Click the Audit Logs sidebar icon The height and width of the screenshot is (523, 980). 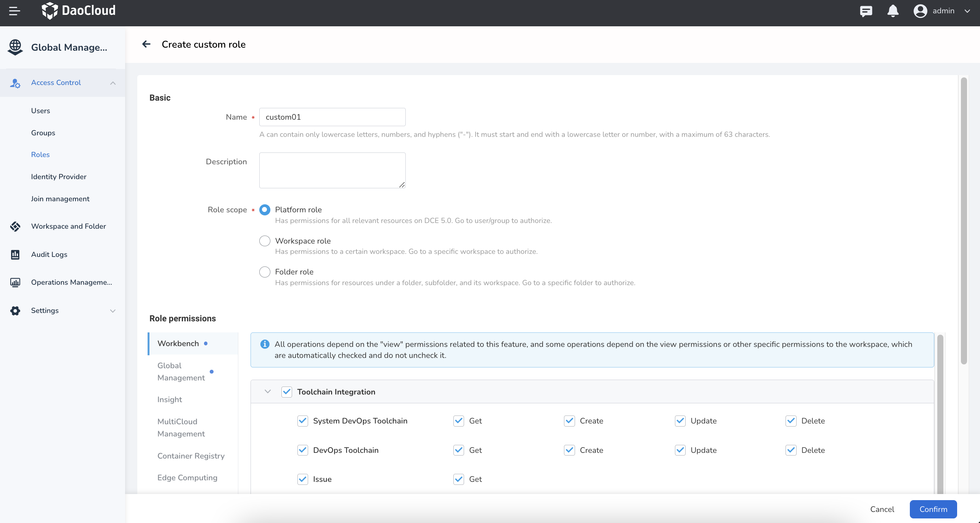click(15, 254)
